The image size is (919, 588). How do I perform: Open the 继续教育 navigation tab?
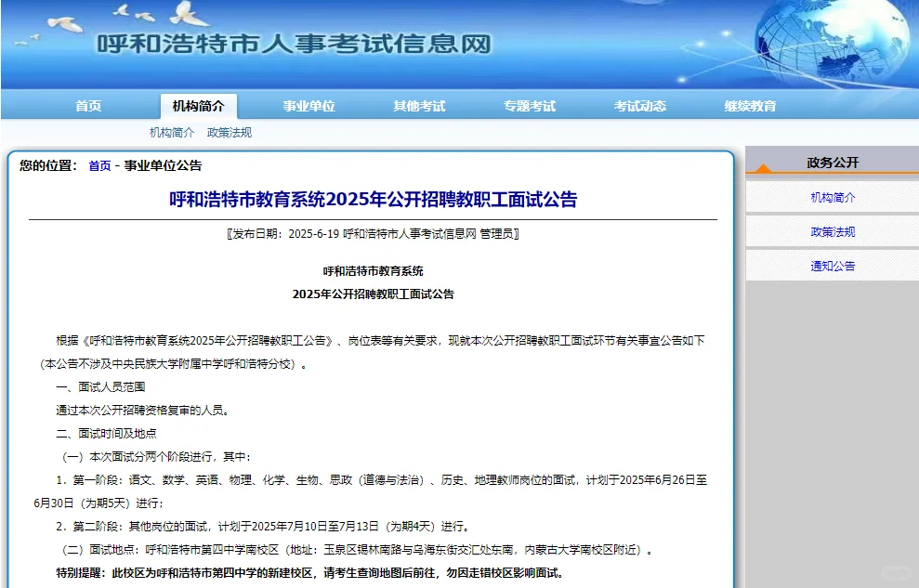click(750, 106)
